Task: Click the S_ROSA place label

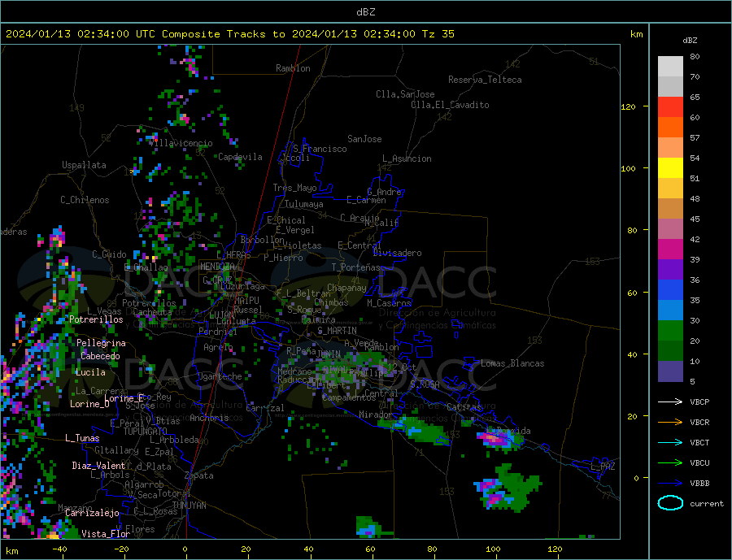Action: [x=425, y=384]
